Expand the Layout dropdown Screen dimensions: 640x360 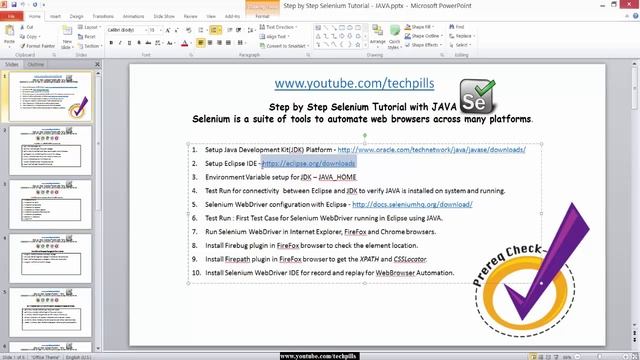pos(90,27)
